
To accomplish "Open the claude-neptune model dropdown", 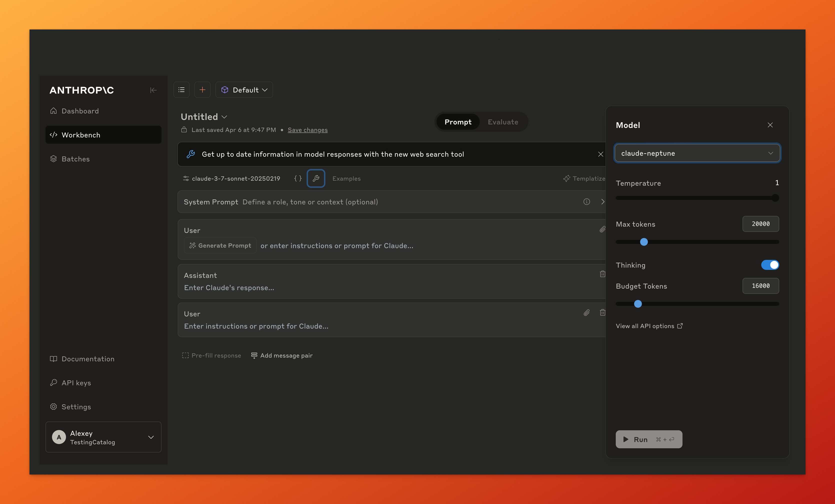I will click(697, 153).
